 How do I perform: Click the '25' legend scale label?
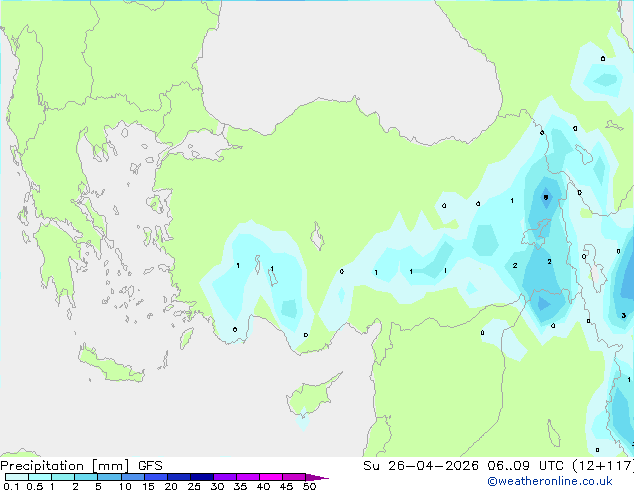pyautogui.click(x=194, y=486)
